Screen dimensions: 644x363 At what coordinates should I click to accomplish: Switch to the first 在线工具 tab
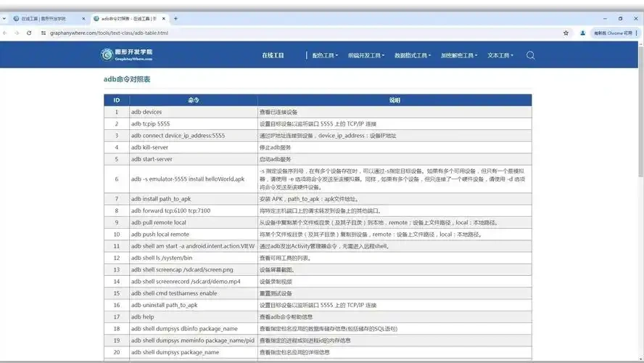[49, 18]
